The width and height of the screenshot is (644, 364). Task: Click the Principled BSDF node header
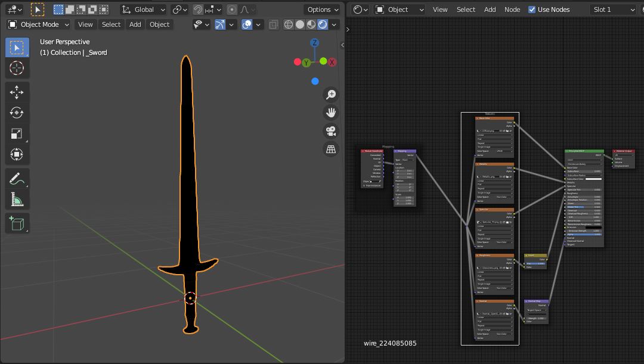tap(584, 151)
